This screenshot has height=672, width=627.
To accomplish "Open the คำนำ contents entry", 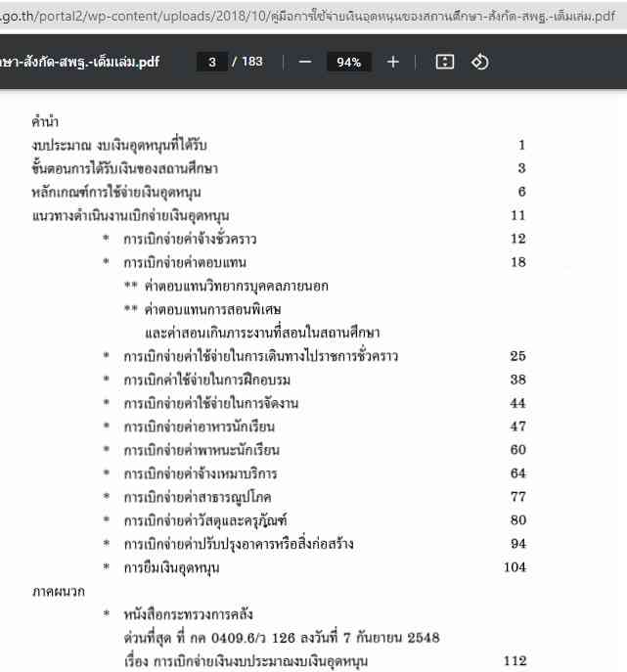I will 46,122.
